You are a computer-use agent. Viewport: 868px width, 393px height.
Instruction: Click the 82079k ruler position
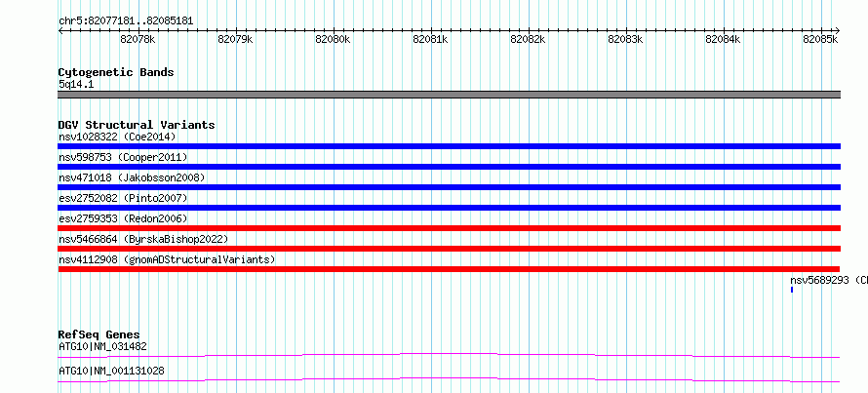[x=235, y=40]
